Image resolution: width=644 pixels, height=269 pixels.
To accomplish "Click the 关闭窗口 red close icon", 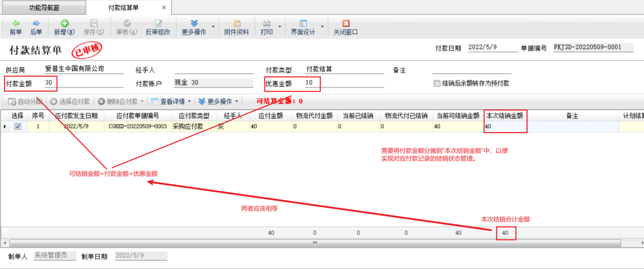I will click(346, 24).
